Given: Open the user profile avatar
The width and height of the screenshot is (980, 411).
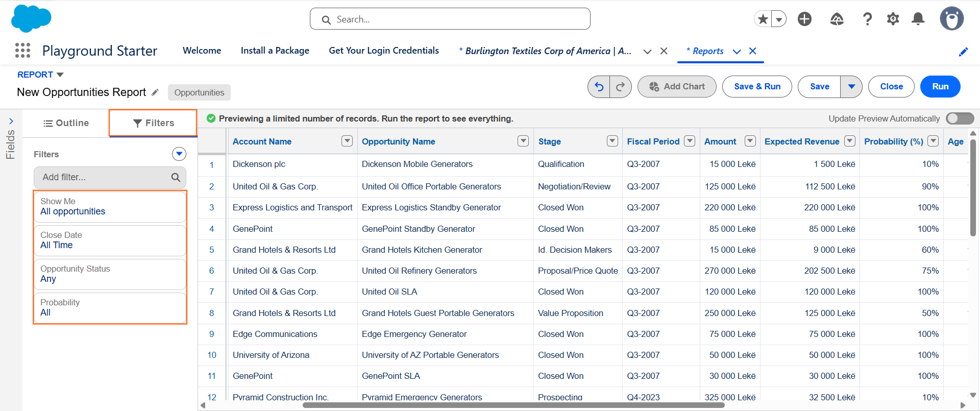Looking at the screenshot, I should 952,19.
